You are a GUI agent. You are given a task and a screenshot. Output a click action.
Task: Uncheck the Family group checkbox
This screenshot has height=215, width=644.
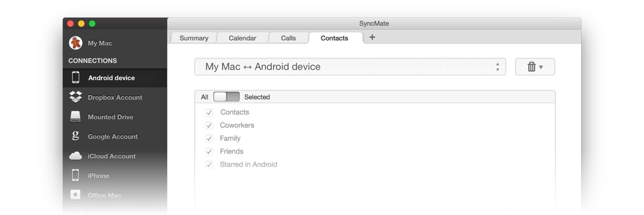click(x=209, y=139)
